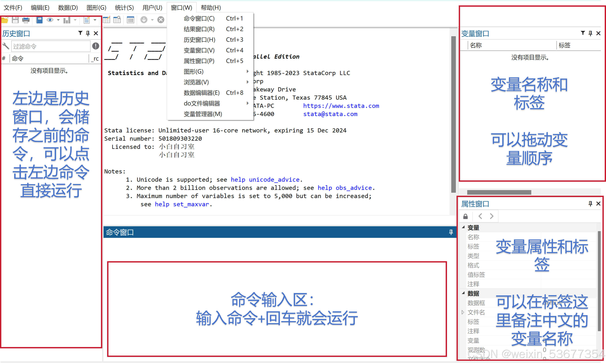Open the Variables Manager toolbar icon
The width and height of the screenshot is (606, 364).
point(130,20)
